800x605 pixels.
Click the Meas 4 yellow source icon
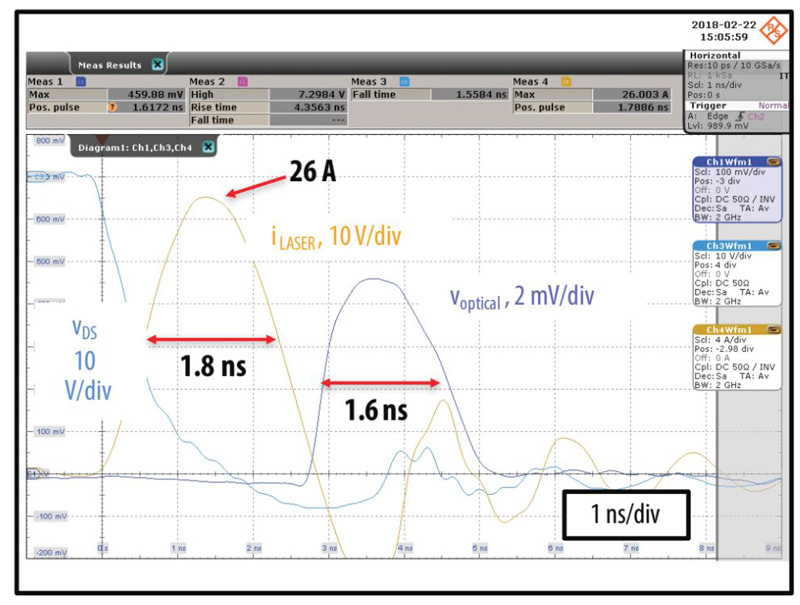point(566,82)
